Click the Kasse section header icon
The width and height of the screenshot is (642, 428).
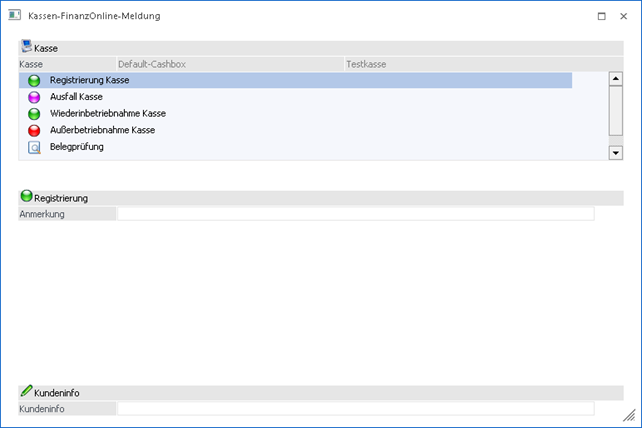[x=26, y=47]
